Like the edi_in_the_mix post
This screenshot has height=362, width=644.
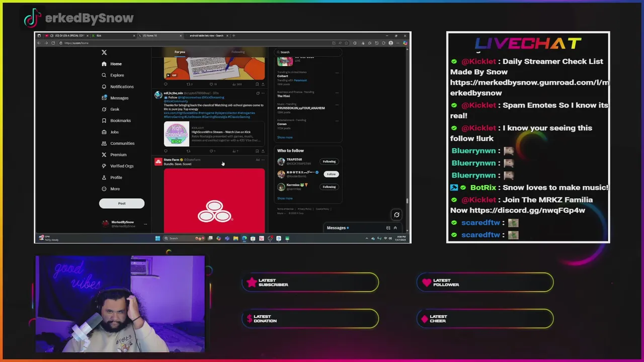(x=212, y=151)
